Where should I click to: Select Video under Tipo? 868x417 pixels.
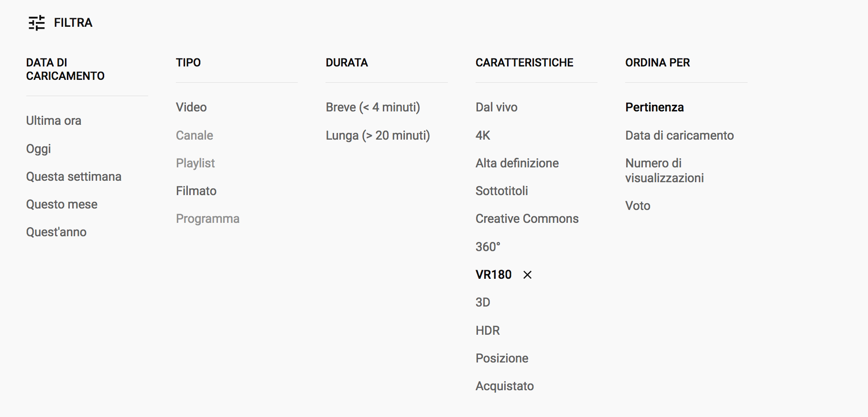(191, 107)
